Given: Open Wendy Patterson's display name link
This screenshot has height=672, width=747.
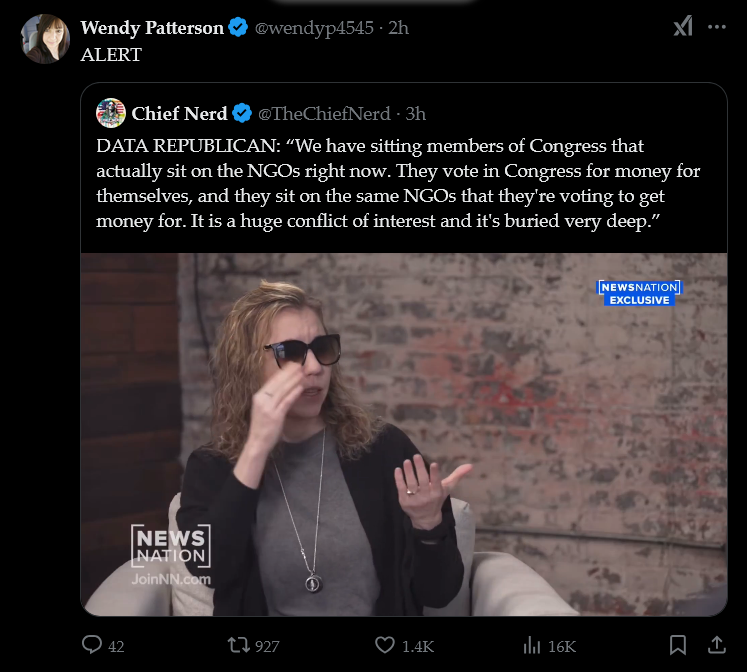Looking at the screenshot, I should tap(151, 28).
